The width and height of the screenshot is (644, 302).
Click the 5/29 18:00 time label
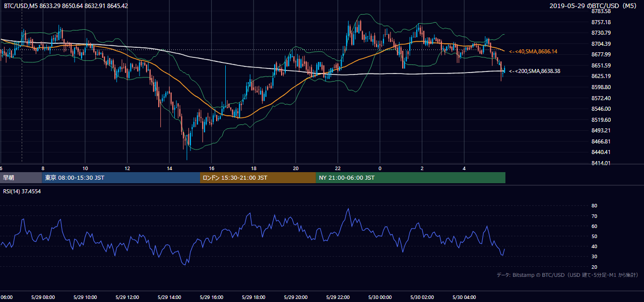[x=253, y=297]
